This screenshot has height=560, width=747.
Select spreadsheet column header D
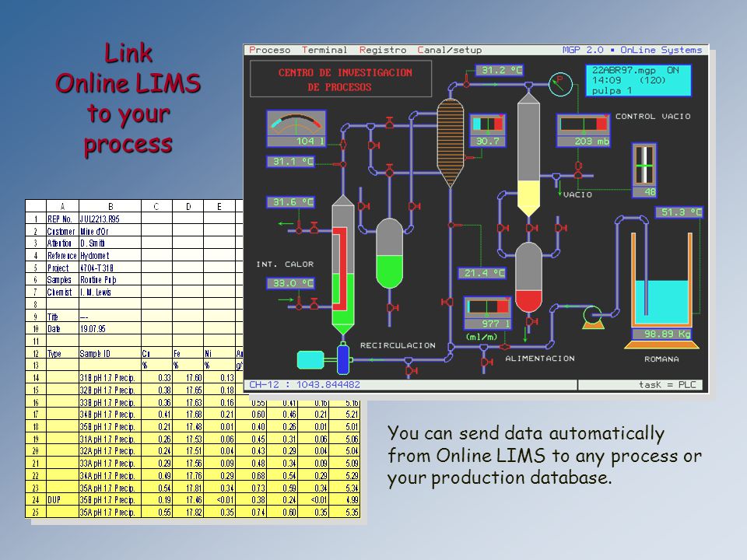click(188, 206)
